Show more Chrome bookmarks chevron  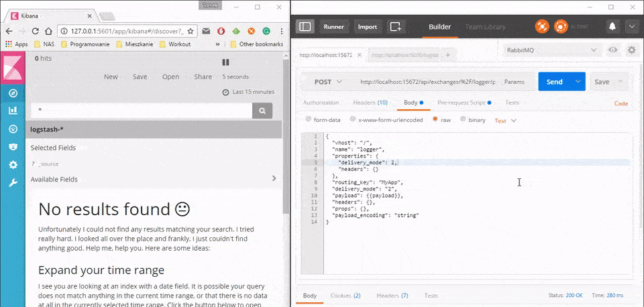tap(217, 44)
